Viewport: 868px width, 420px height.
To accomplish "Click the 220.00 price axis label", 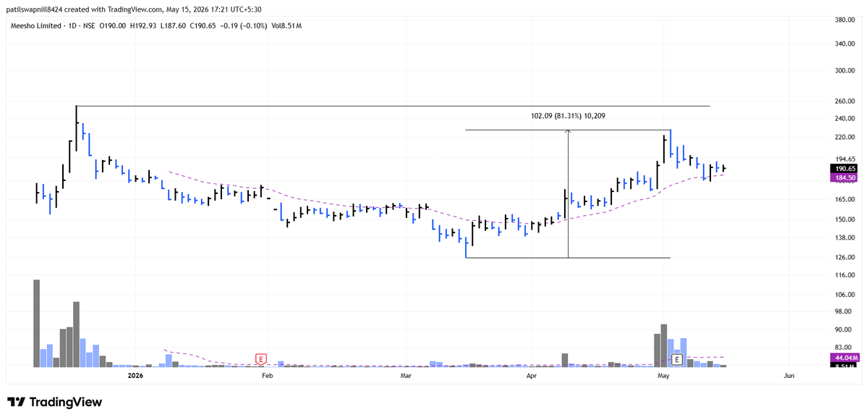I will click(845, 137).
